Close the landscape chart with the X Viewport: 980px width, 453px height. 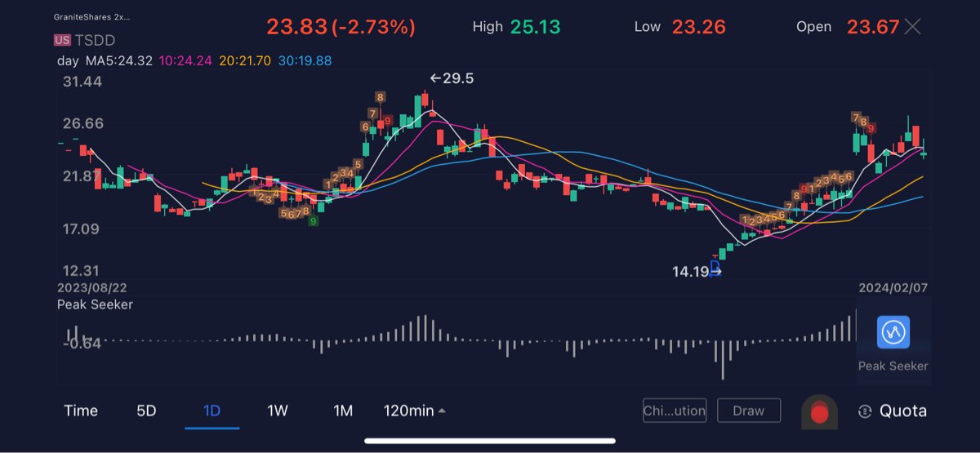[912, 27]
